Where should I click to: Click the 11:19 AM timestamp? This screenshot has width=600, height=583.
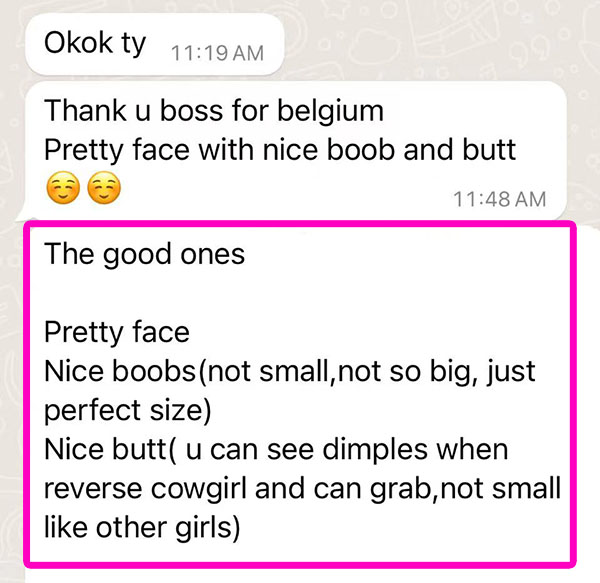point(217,53)
